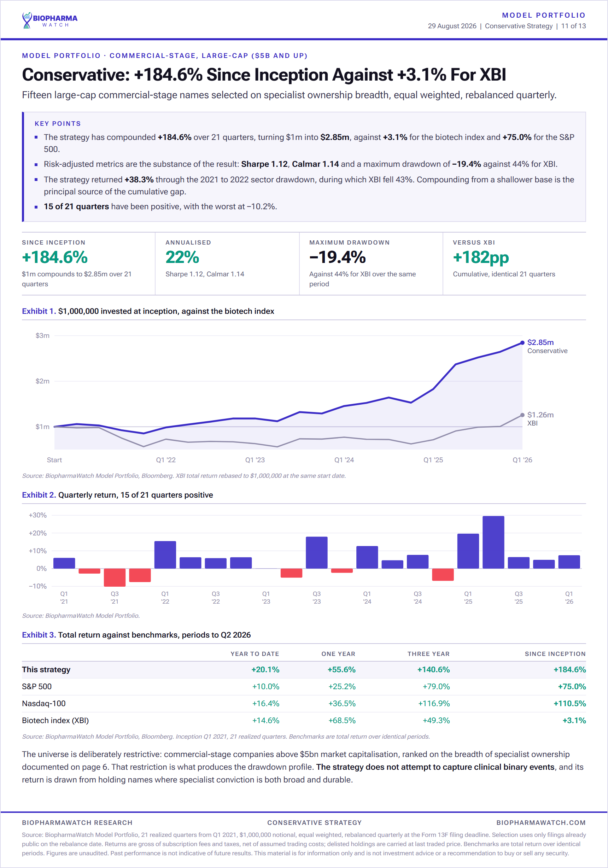
Task: Click the CONSERVATIVE STRATEGY footer label
Action: [x=314, y=823]
